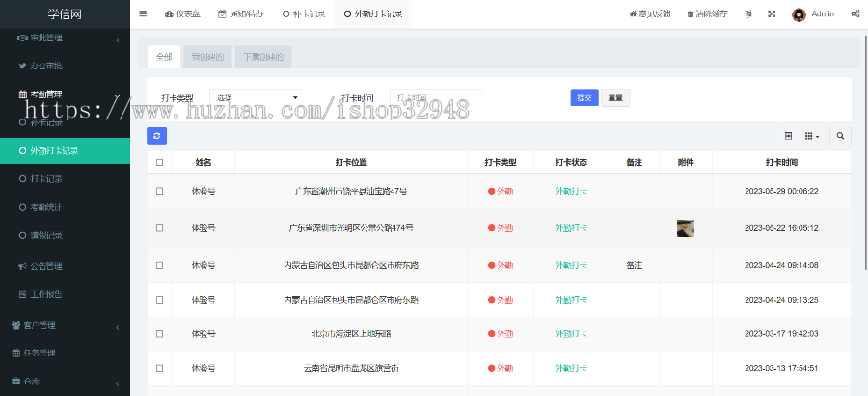Switch to the 补卡记录 top tab

tap(304, 14)
